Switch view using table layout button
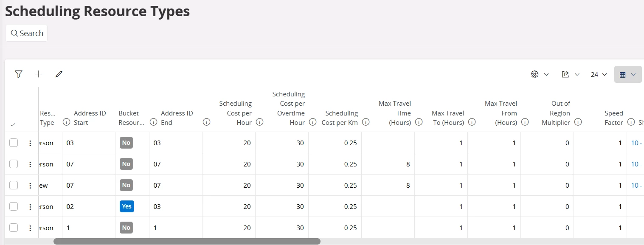 [627, 74]
